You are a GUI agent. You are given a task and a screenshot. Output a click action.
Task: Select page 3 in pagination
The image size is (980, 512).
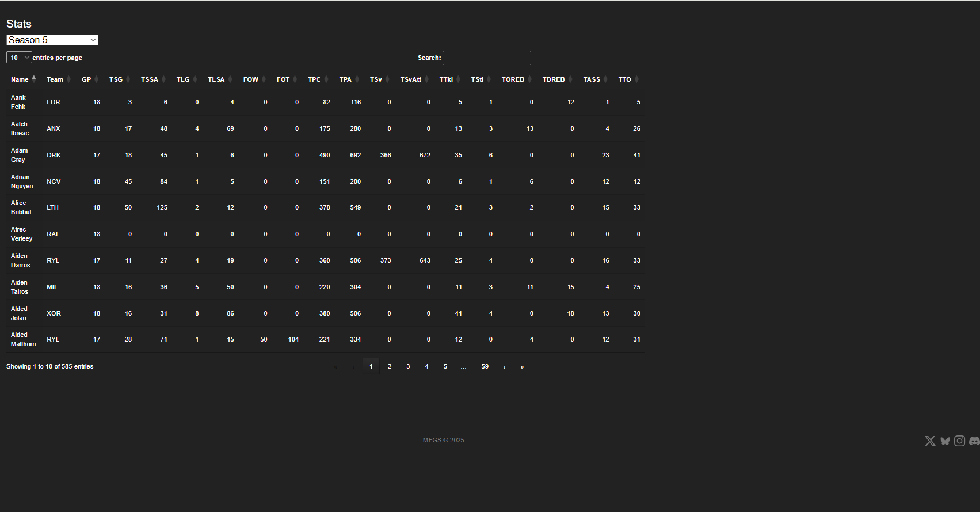pyautogui.click(x=408, y=367)
